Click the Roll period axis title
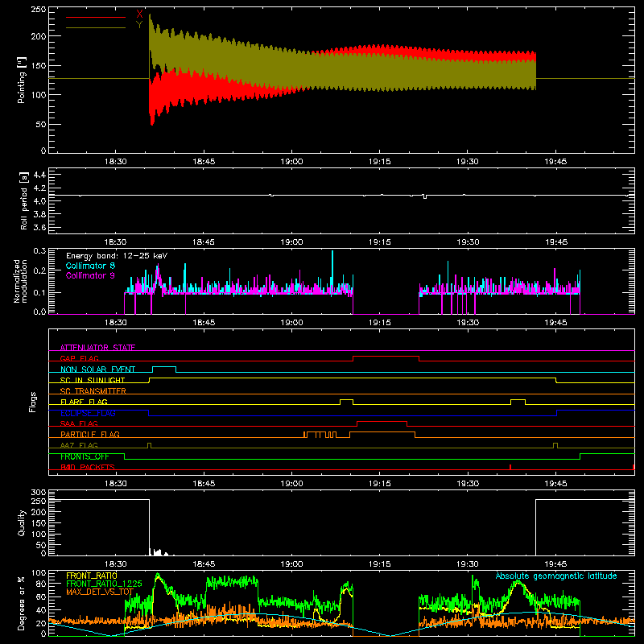The image size is (644, 644). 24,200
